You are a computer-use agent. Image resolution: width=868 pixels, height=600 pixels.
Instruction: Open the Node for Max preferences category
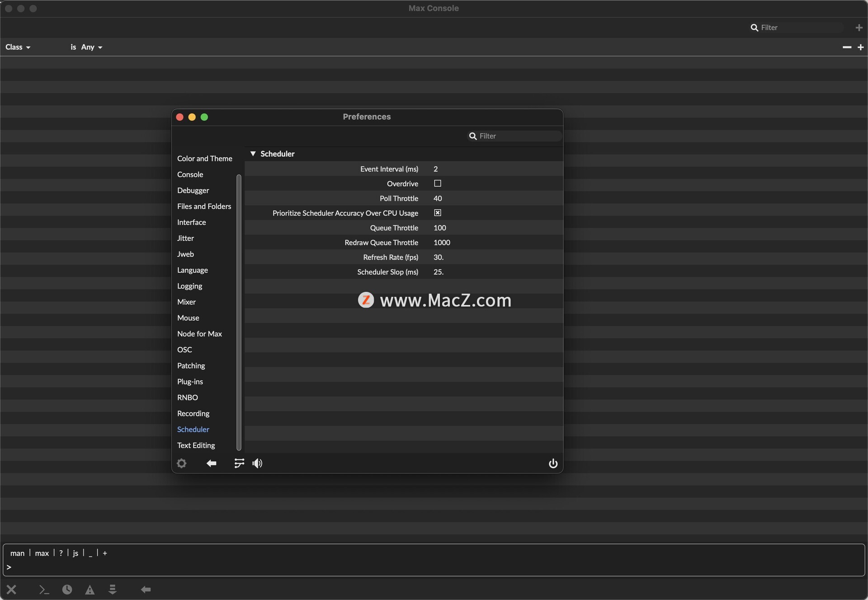pos(199,334)
